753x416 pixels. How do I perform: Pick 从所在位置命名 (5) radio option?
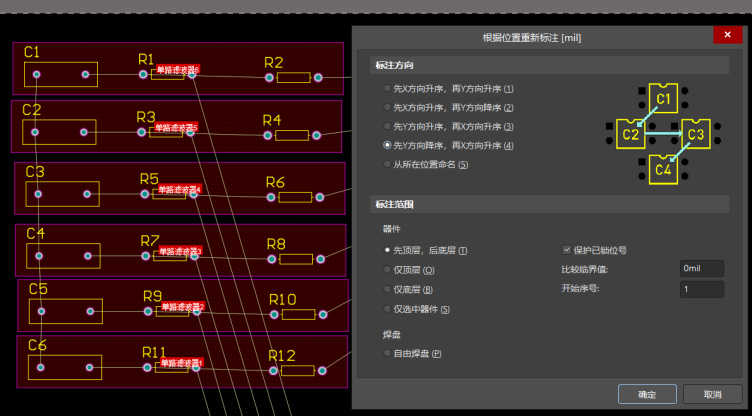point(388,164)
